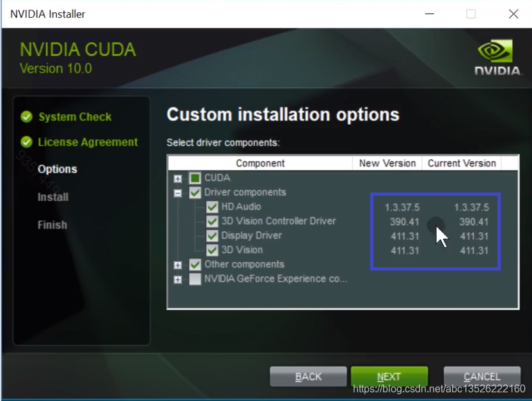532x401 pixels.
Task: Select NVIDIA GeForce Experience co... label
Action: [276, 279]
